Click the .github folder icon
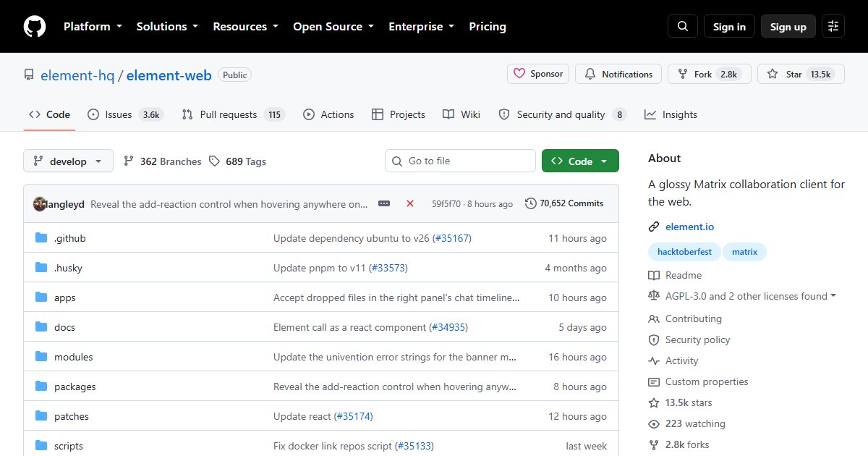This screenshot has width=868, height=456. 41,238
